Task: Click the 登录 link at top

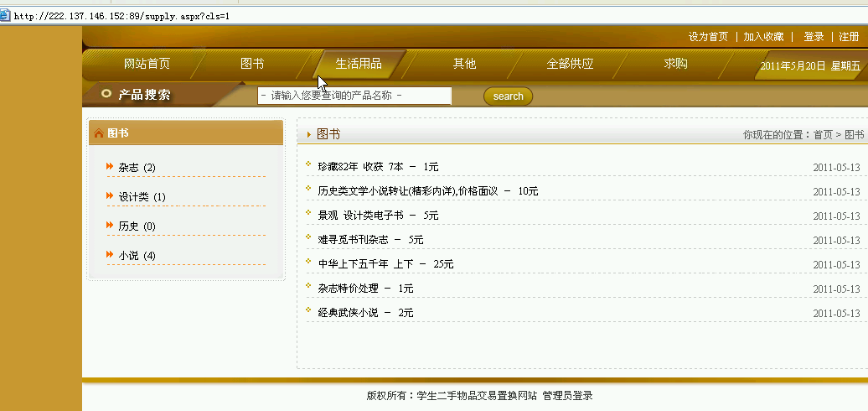Action: click(814, 37)
